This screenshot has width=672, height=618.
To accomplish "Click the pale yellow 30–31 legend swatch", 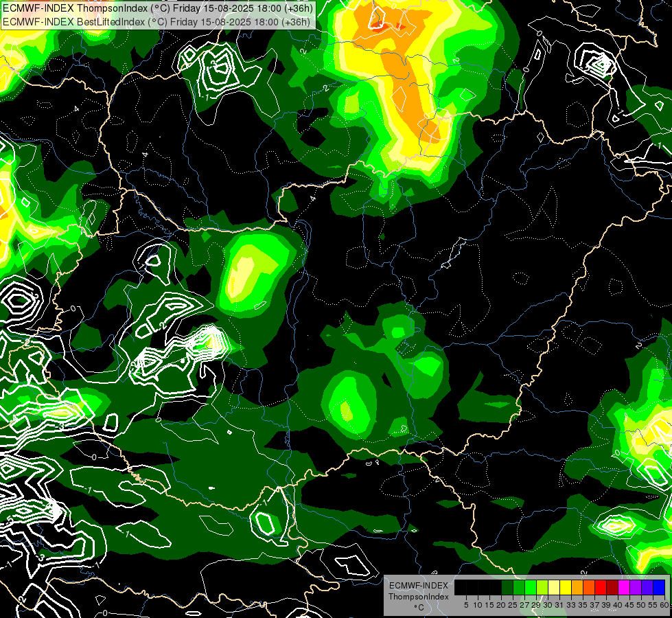I will click(554, 588).
